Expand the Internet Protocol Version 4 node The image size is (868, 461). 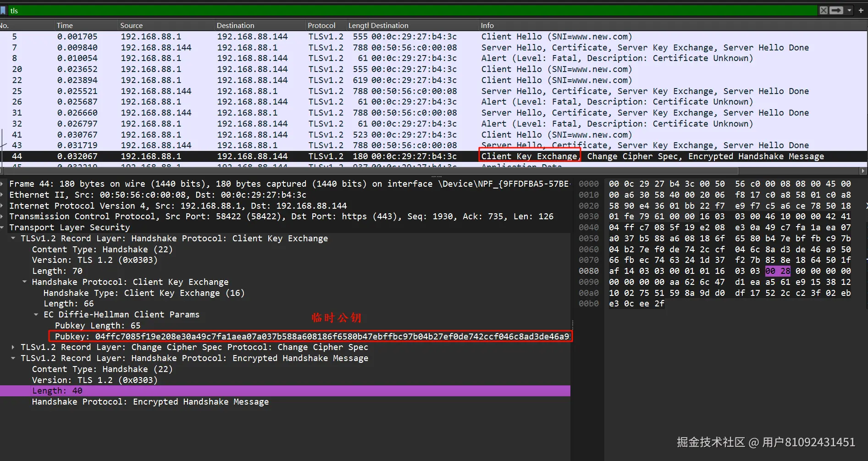click(3, 206)
